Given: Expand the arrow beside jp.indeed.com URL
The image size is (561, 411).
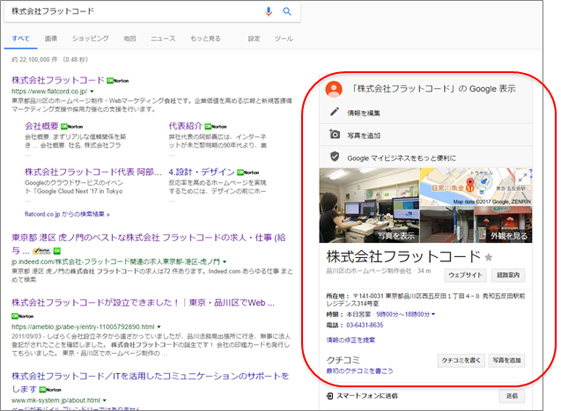Looking at the screenshot, I should (224, 262).
